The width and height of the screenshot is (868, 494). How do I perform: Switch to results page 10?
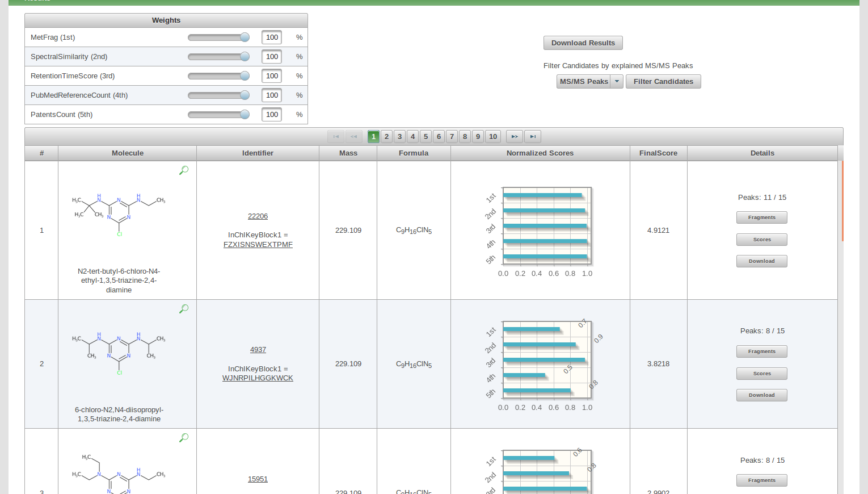(x=493, y=136)
